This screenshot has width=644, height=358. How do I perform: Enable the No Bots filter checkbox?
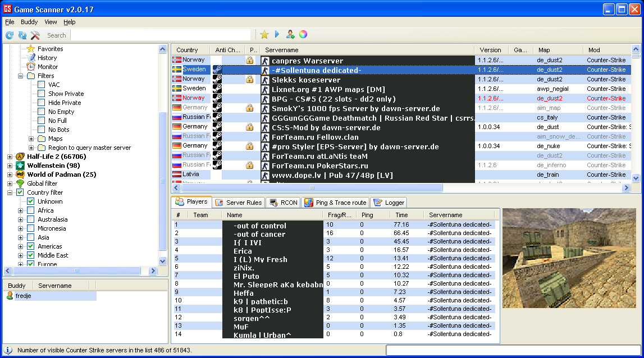42,130
